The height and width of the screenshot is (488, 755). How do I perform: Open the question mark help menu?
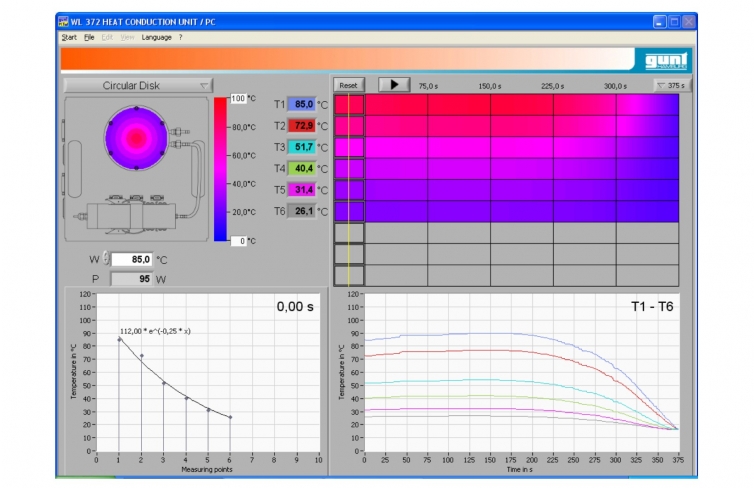[x=181, y=37]
